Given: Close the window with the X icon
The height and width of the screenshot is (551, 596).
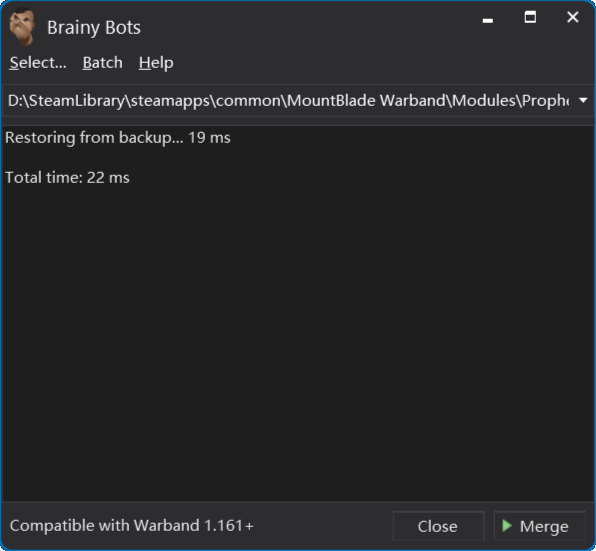Looking at the screenshot, I should [x=572, y=17].
